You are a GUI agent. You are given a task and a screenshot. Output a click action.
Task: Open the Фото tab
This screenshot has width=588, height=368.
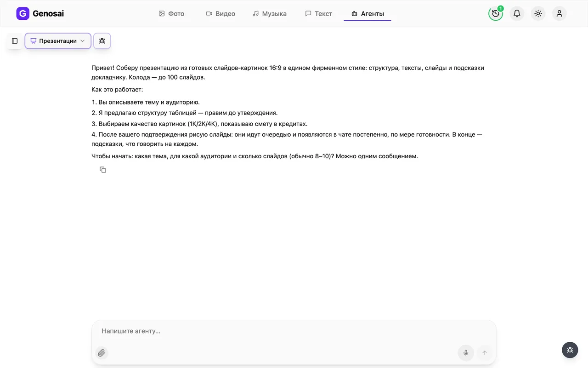coord(171,14)
